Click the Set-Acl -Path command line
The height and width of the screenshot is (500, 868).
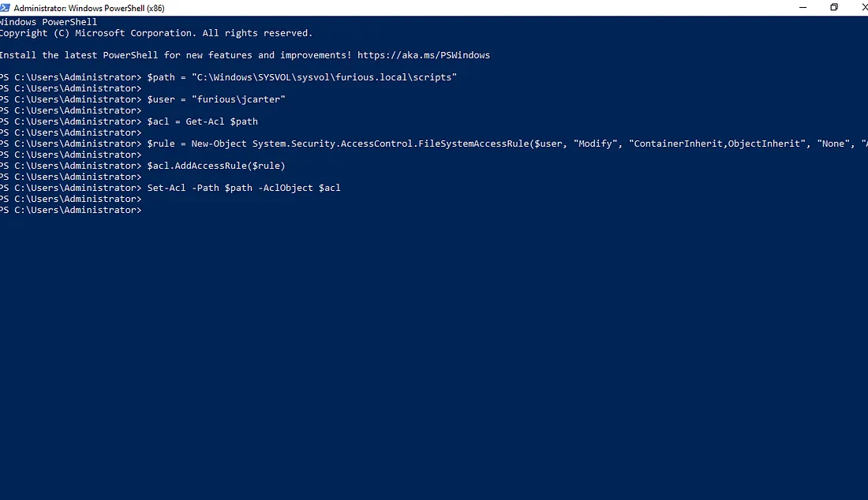click(x=243, y=188)
